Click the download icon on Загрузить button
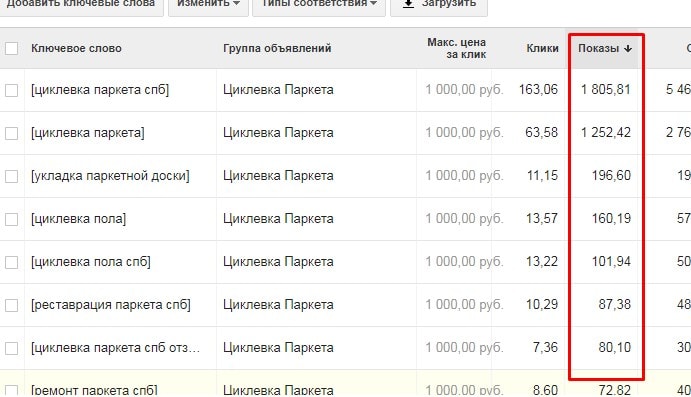 click(x=409, y=4)
